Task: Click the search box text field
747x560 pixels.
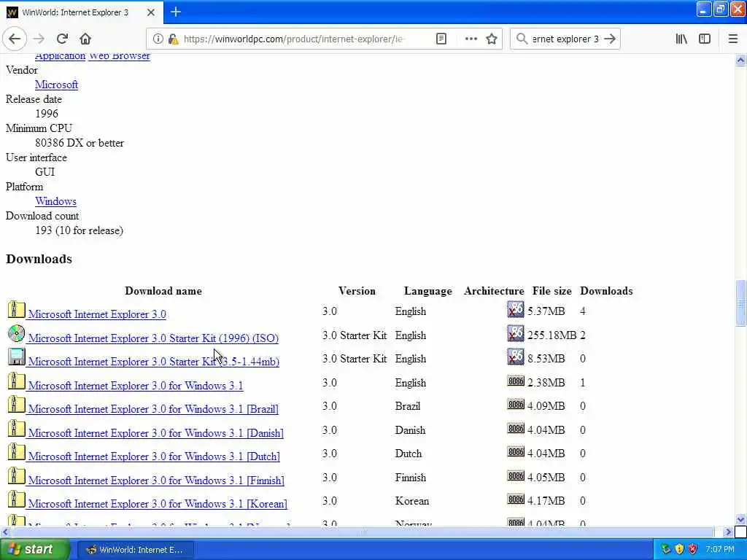Action: (x=565, y=39)
